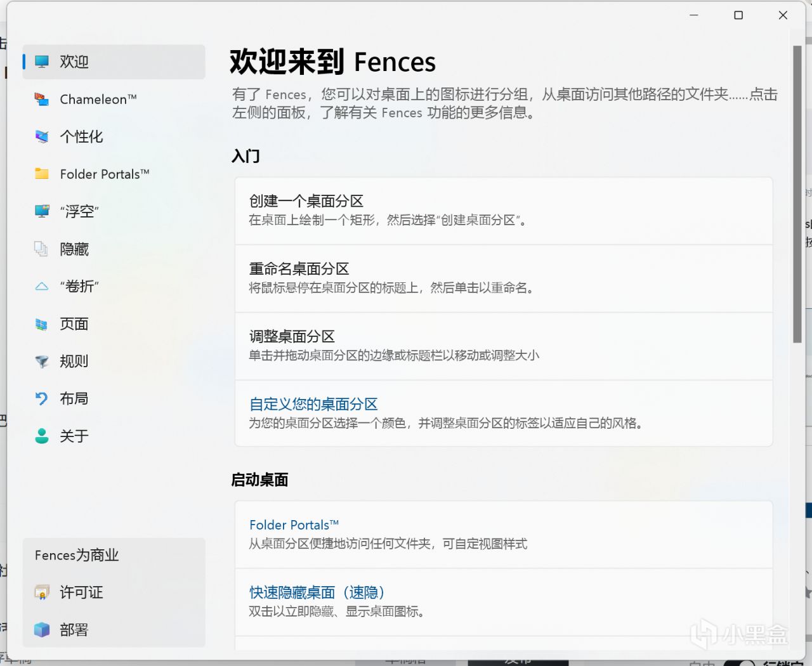Click the 布局 layout undo icon
Viewport: 812px width, 666px height.
click(42, 398)
